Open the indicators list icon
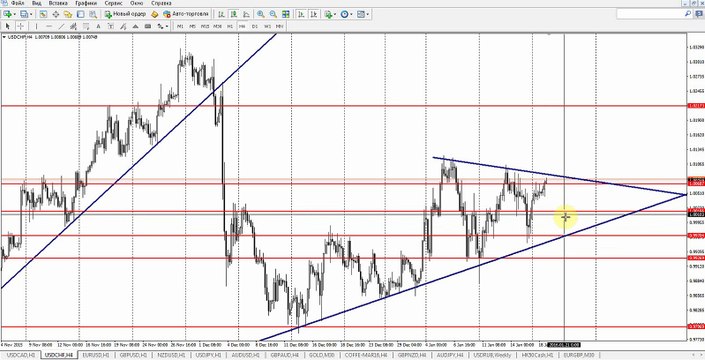705x360 pixels. point(329,14)
